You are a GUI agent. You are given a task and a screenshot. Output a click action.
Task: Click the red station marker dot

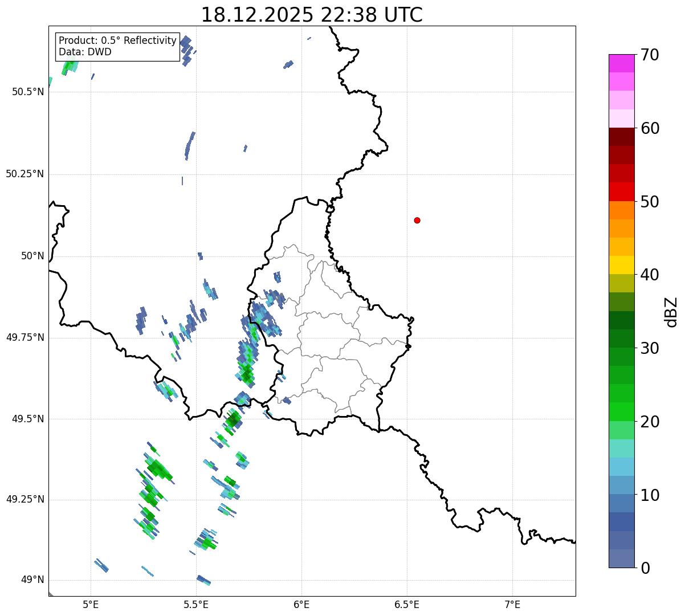[x=417, y=220]
